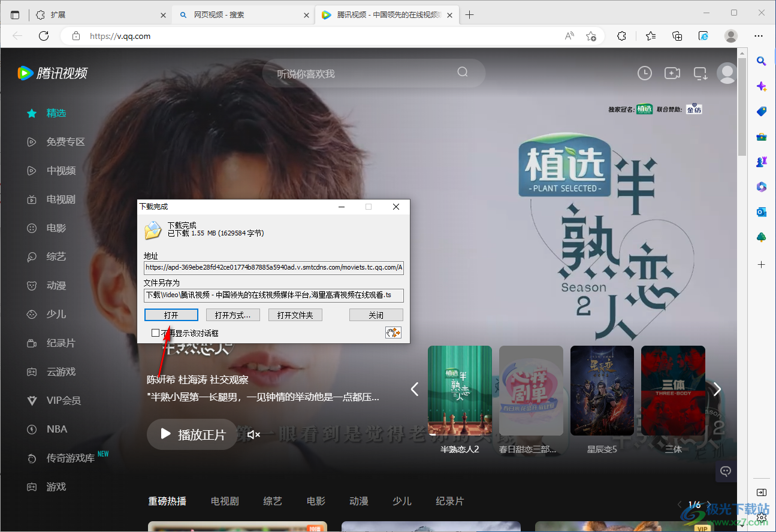Screen dimensions: 776x532
Task: Open the video upload camera icon
Action: point(672,73)
